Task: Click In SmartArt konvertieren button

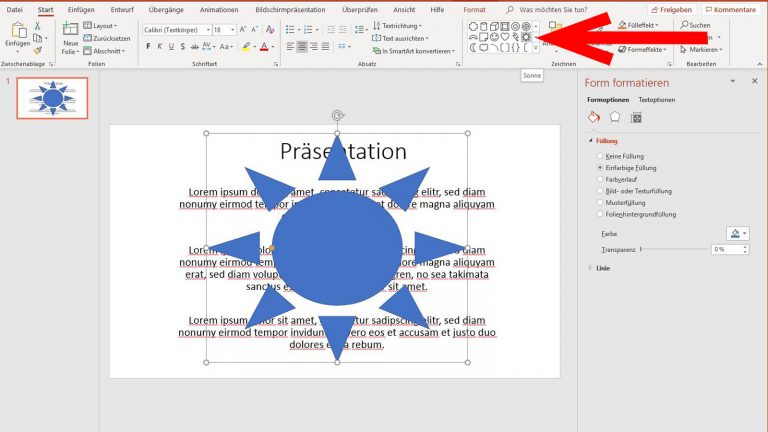Action: point(414,51)
